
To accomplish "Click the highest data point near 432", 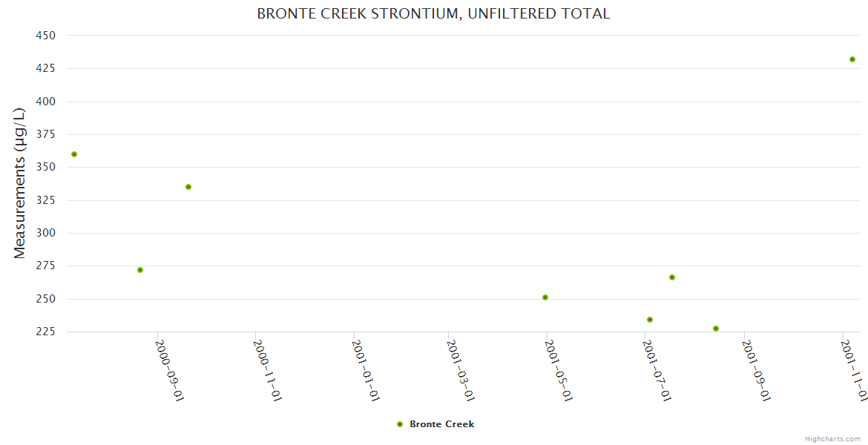I will 852,59.
